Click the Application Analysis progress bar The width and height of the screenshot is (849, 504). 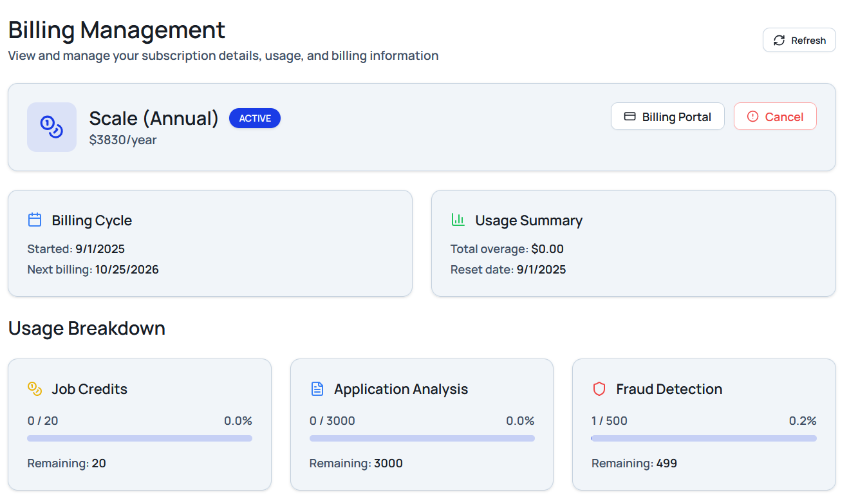point(422,438)
